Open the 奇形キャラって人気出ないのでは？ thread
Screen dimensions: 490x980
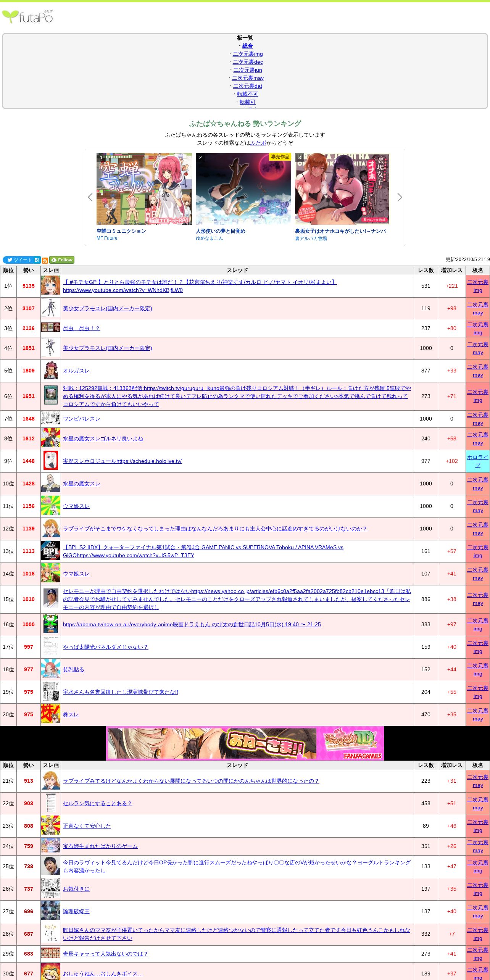point(105,954)
